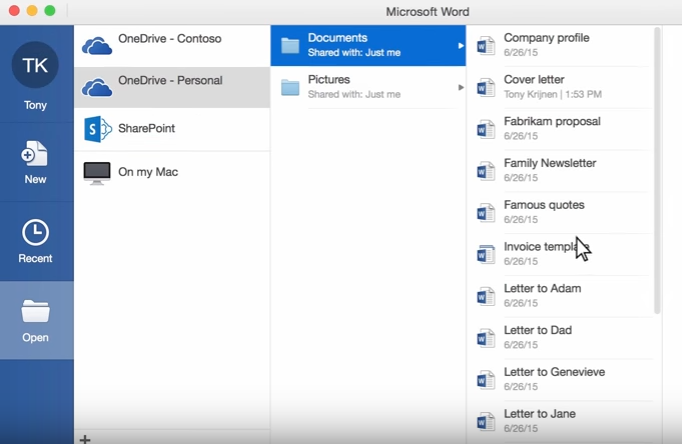Expand the Pictures folder arrow

point(461,87)
